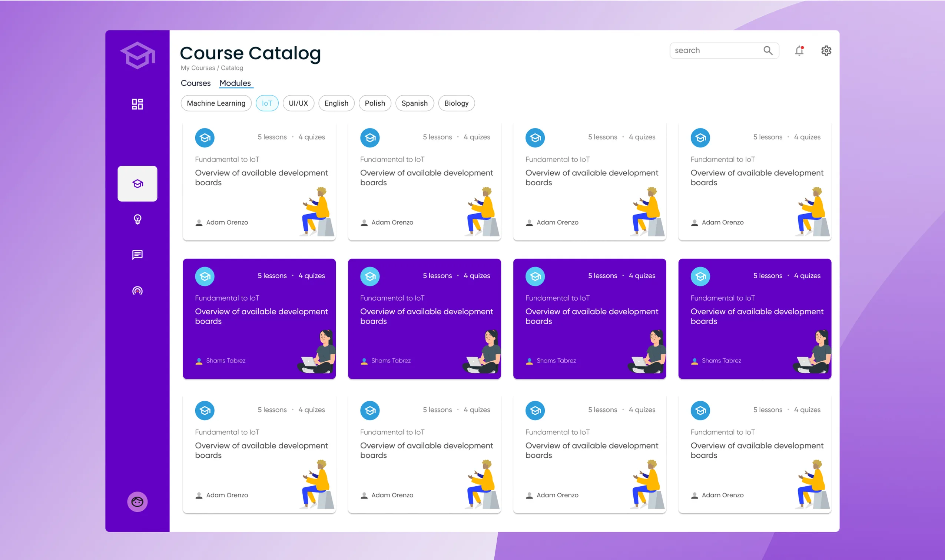
Task: Select the highlighted courses cap icon in sidebar
Action: [x=137, y=184]
